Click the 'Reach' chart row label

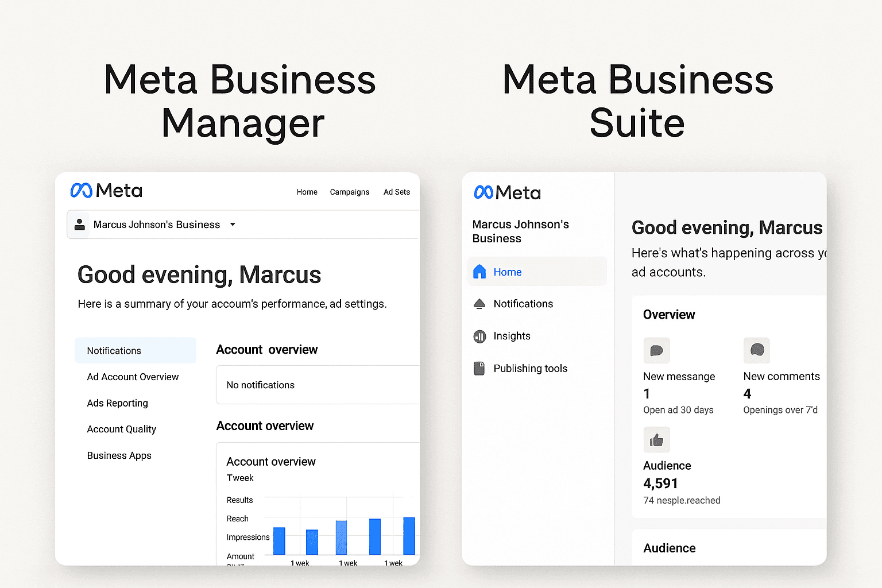point(237,519)
